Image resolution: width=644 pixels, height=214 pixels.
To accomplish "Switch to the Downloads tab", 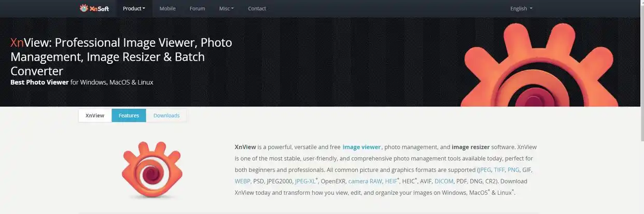I will pyautogui.click(x=166, y=115).
